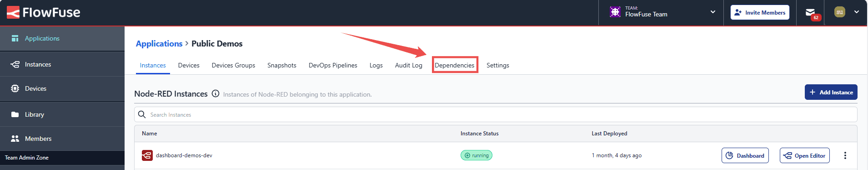Sort by the Last Deployed column
The image size is (868, 170).
(609, 134)
